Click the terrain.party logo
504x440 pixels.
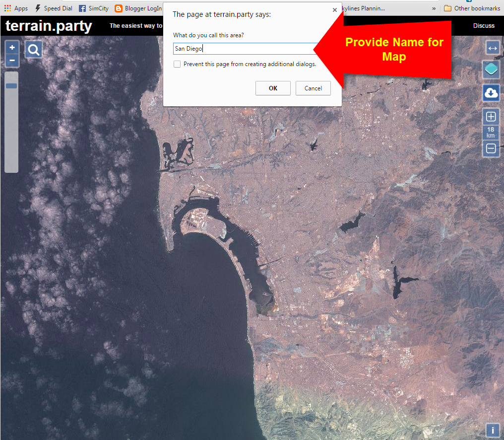49,26
